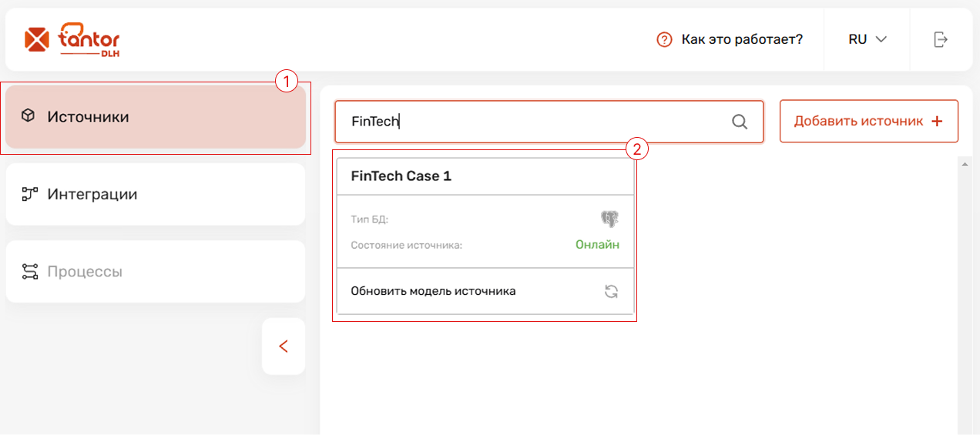Click the search field containing FinTech

click(x=549, y=122)
